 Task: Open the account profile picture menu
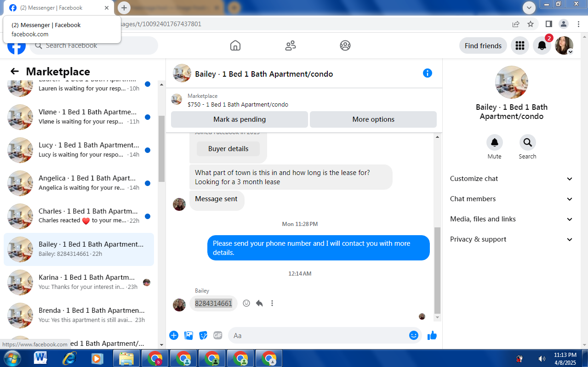point(564,45)
